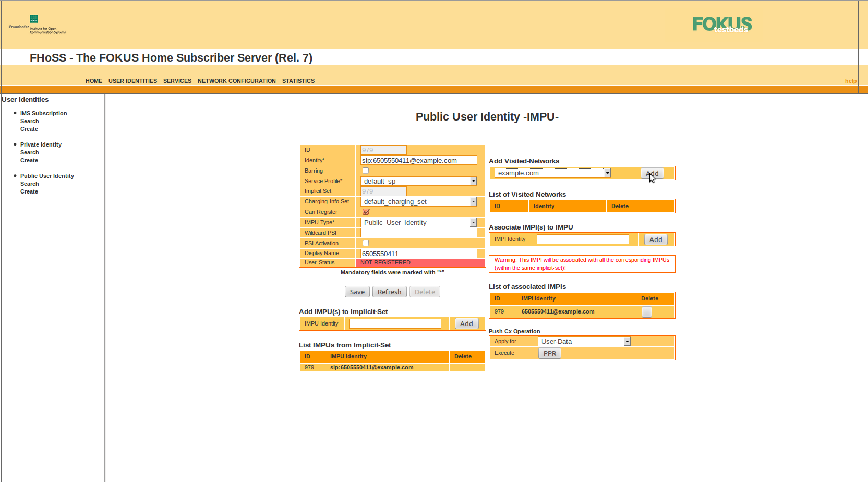Image resolution: width=868 pixels, height=482 pixels.
Task: Open the IMPU Type dropdown
Action: (418, 223)
